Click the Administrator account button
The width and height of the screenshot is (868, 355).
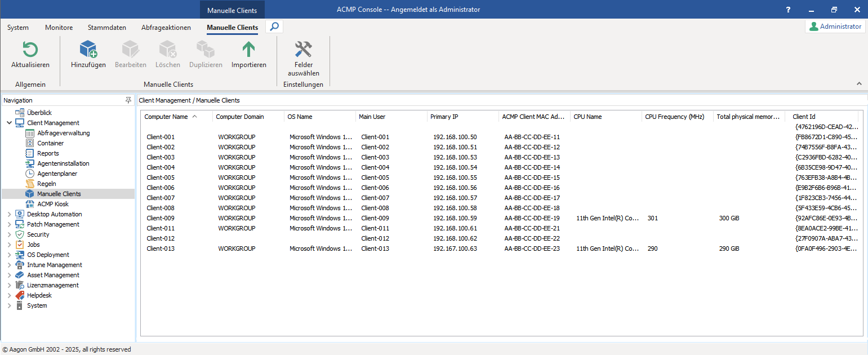pyautogui.click(x=835, y=26)
